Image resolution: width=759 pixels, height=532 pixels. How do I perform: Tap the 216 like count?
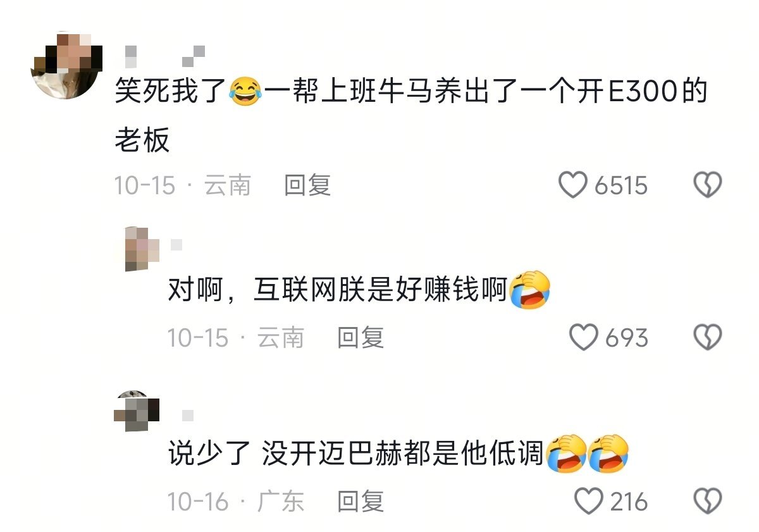coord(629,502)
